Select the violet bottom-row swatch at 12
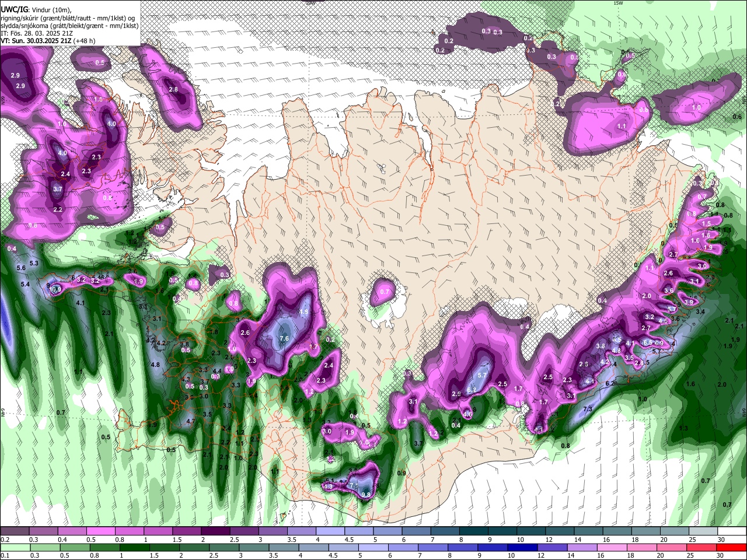Image resolution: width=747 pixels, height=560 pixels. (x=552, y=547)
